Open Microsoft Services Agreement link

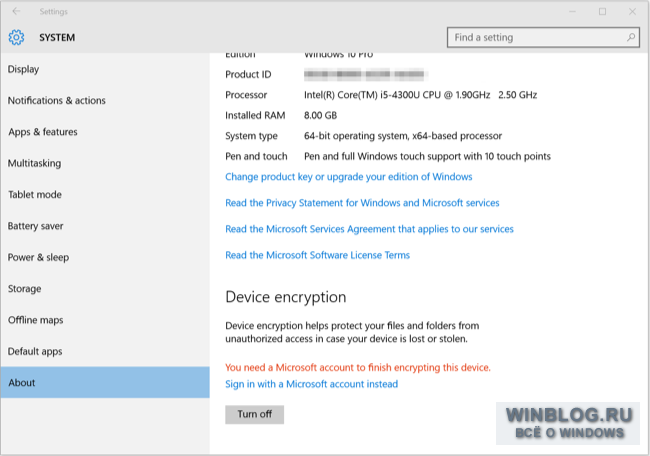[x=369, y=229]
